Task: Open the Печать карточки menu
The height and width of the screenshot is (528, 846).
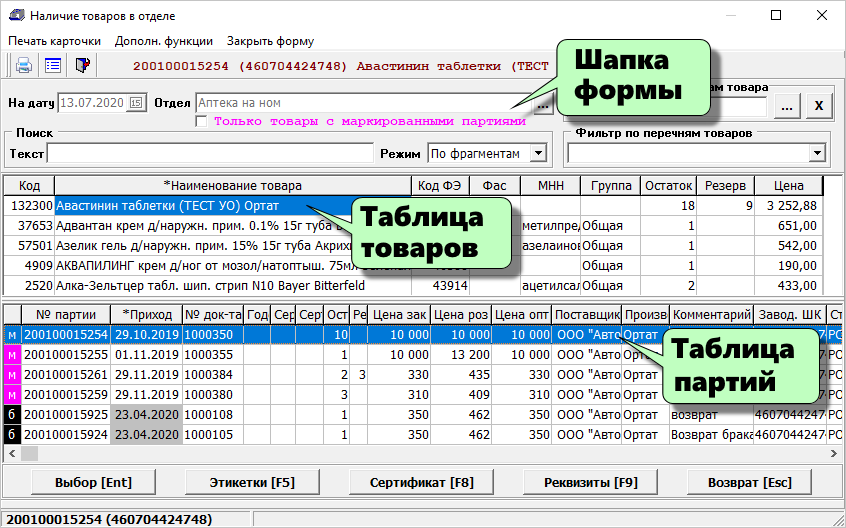Action: pos(54,41)
